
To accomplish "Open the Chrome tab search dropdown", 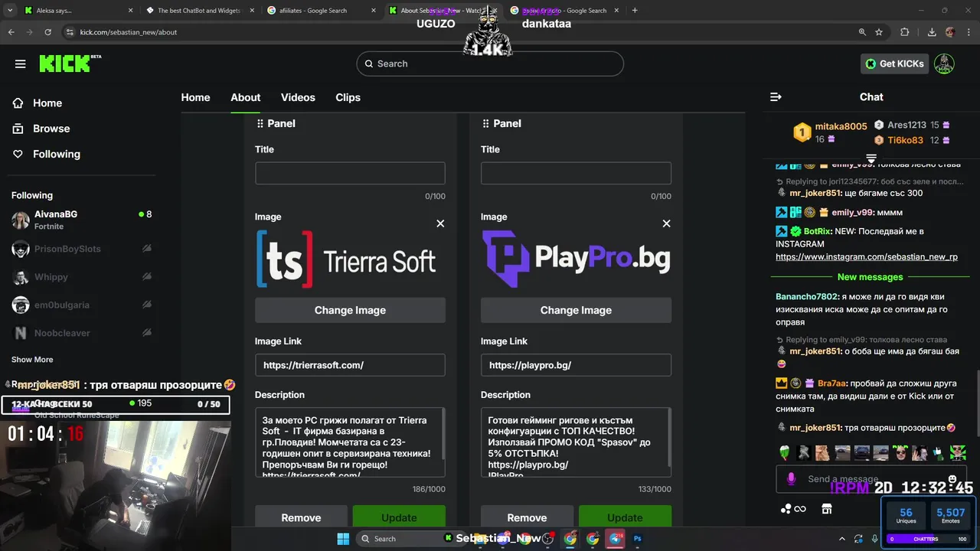I will 10,11.
